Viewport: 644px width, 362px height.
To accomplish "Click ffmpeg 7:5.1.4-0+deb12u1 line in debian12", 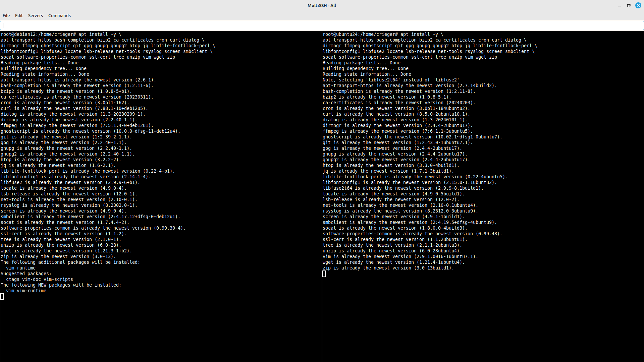I will [77, 125].
